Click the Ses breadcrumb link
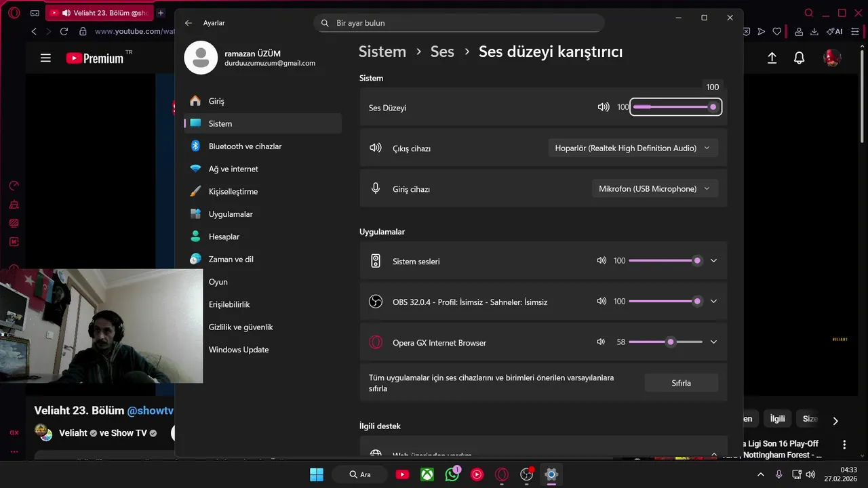Viewport: 868px width, 488px height. tap(442, 52)
